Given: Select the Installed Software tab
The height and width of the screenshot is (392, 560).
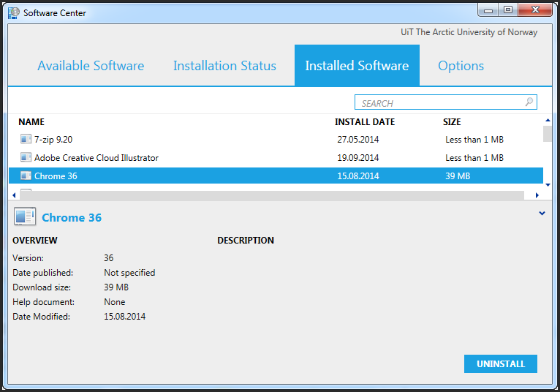Looking at the screenshot, I should coord(357,66).
